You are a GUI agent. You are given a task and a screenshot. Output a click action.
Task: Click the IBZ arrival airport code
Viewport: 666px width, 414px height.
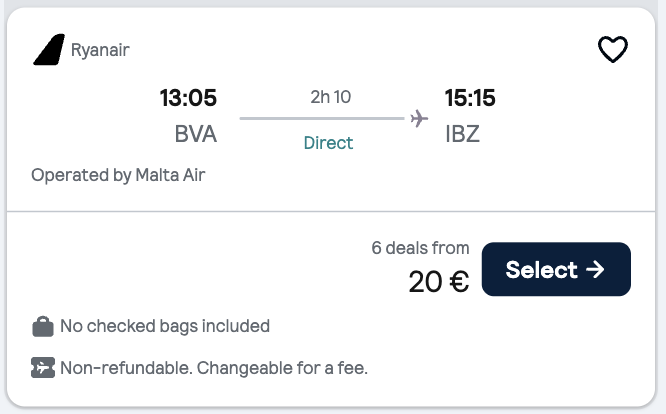point(463,134)
